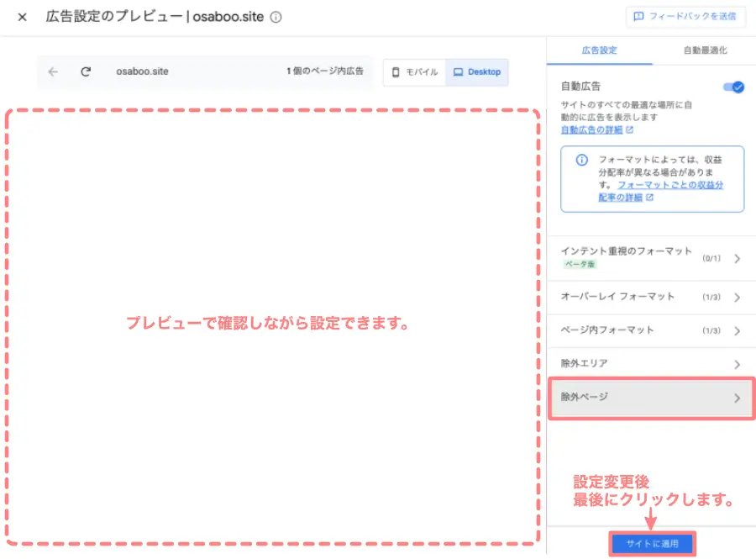Click the back arrow in the preview toolbar
Screen dimensions: 756x559
[52, 72]
